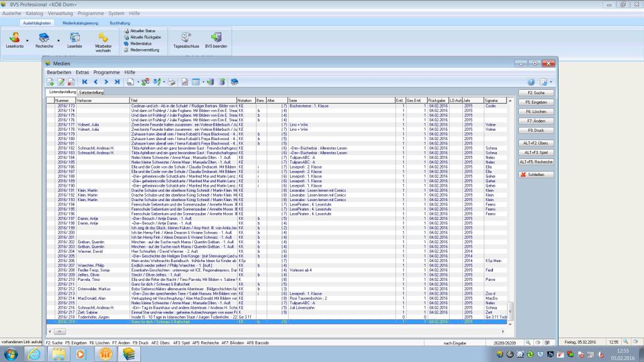Switch to the Satzdarstellung tab
Viewport: 644px width, 362px height.
coord(91,92)
